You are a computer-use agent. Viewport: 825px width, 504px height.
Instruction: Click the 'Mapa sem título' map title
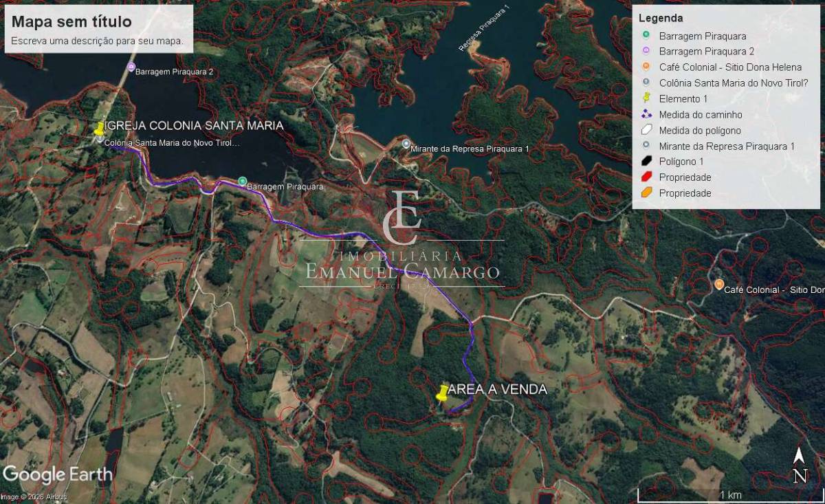click(71, 22)
